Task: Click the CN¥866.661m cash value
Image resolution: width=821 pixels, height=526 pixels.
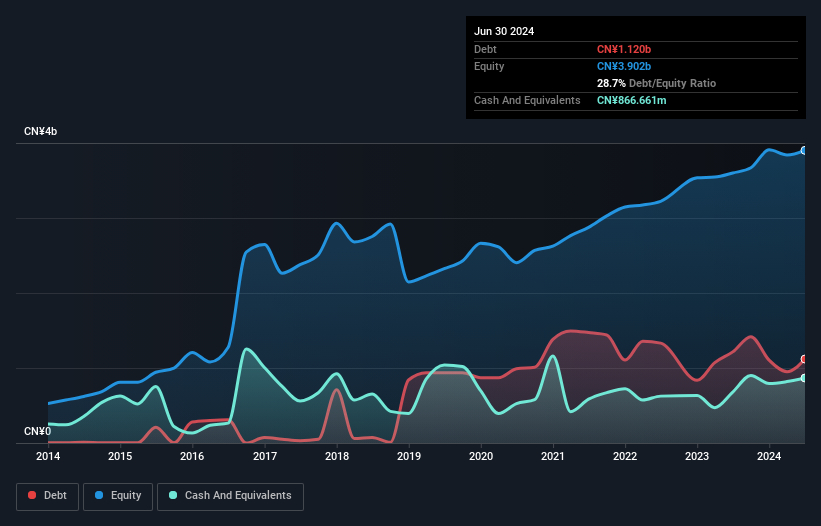Action: click(x=631, y=100)
